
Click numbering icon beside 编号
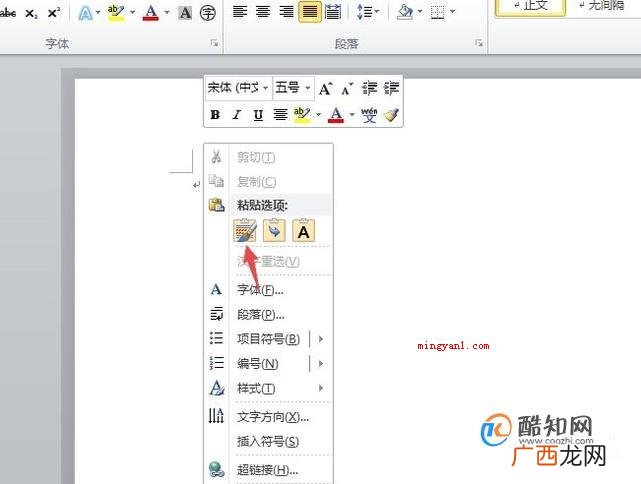pos(216,363)
